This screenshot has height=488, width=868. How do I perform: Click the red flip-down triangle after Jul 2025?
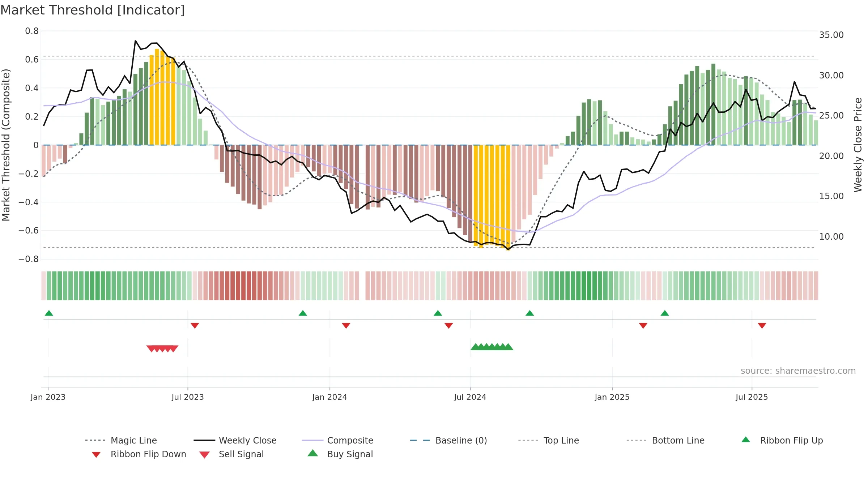click(762, 326)
